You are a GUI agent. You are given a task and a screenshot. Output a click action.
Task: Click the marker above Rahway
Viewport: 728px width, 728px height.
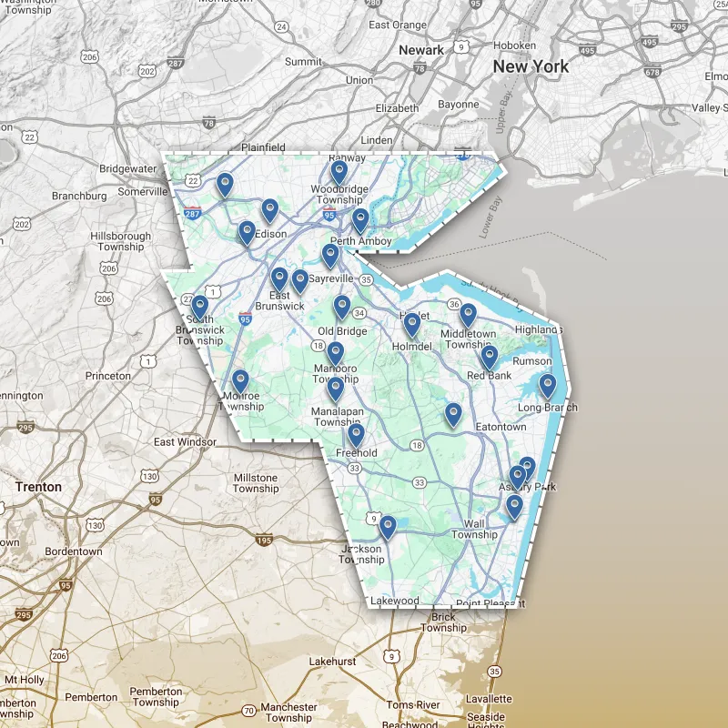(339, 169)
